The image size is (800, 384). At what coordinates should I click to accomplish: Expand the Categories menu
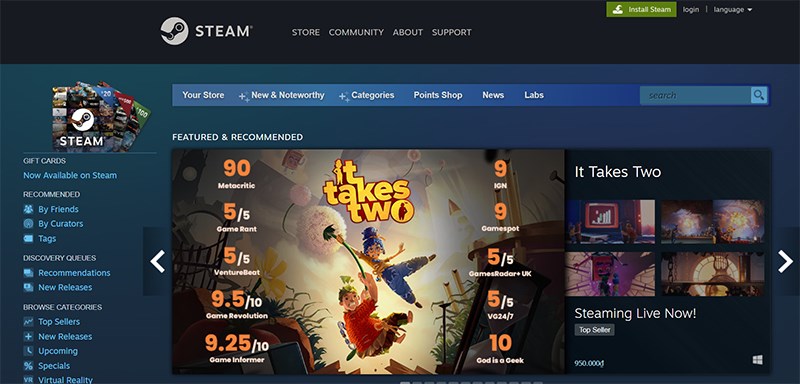point(366,95)
